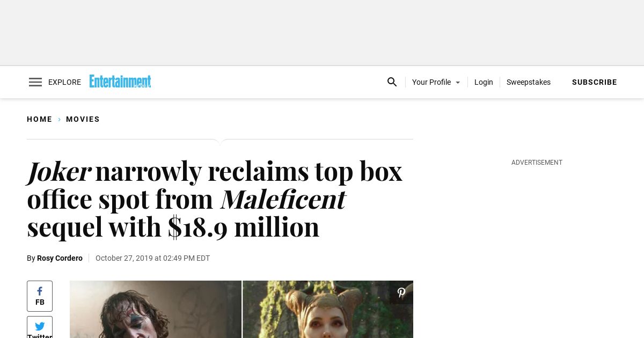This screenshot has width=644, height=338.
Task: Click the Maleficent article image
Action: coord(328,309)
